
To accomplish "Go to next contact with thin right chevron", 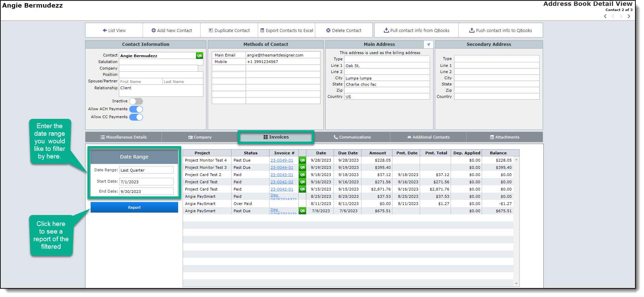I will coord(621,16).
